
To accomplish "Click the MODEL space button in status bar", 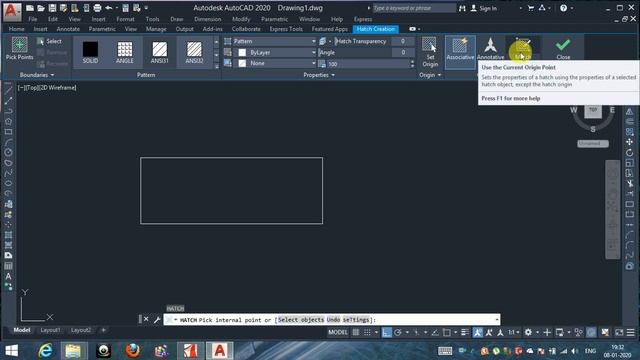I will click(x=338, y=332).
